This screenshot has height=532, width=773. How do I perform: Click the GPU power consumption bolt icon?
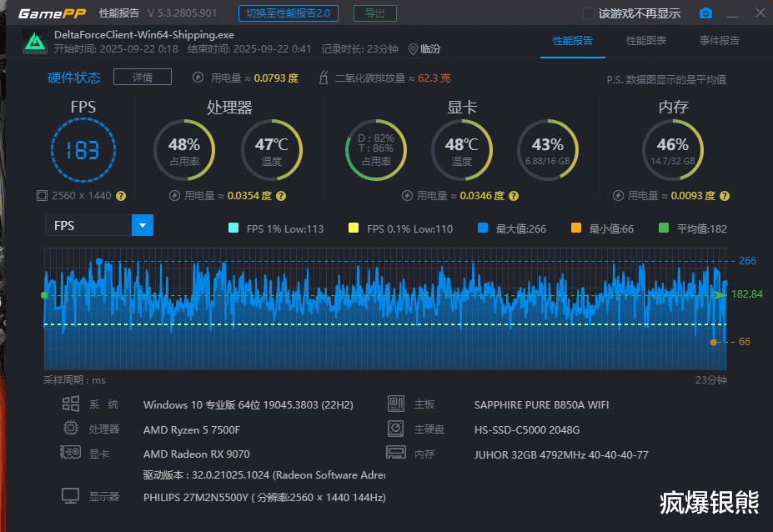407,196
